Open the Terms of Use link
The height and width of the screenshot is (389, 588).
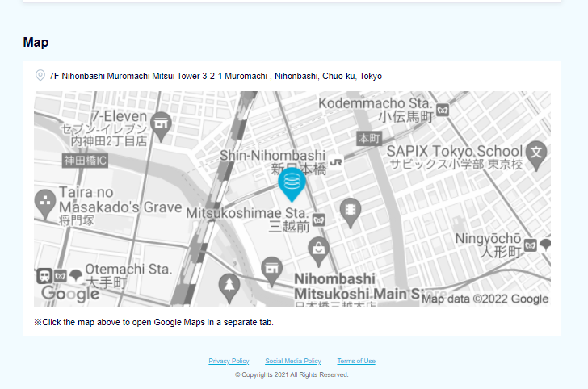coord(356,361)
